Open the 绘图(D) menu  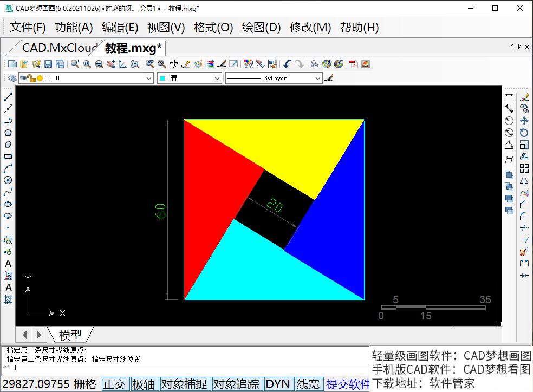point(261,28)
